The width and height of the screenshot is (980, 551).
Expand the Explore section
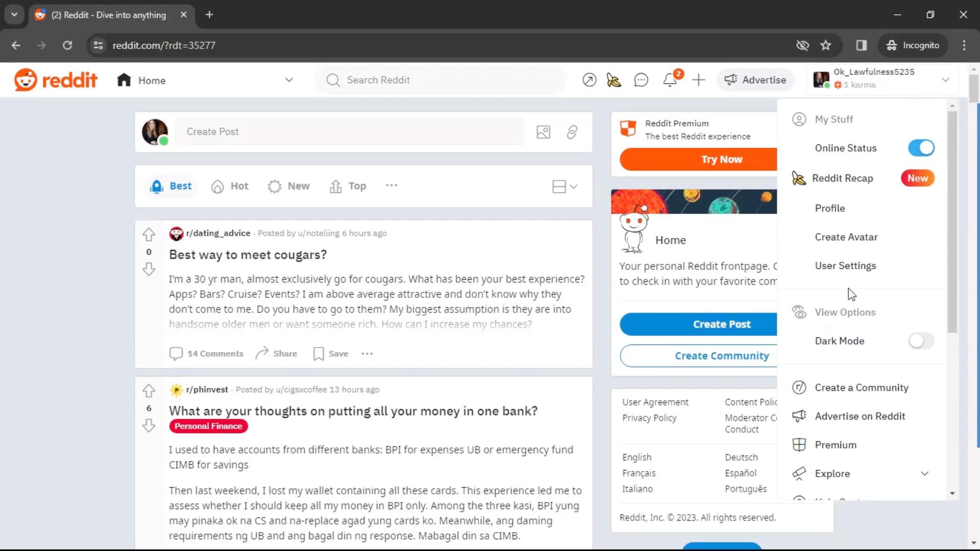[924, 473]
